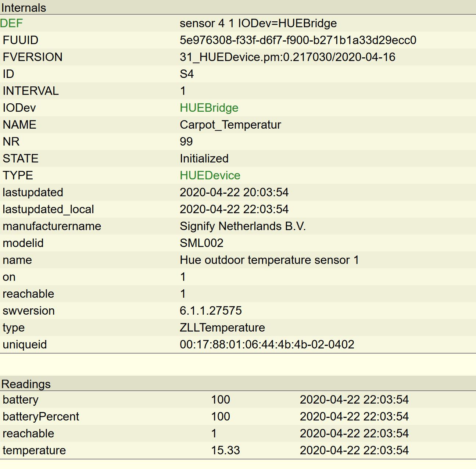
Task: Click the batteryPercent reading name
Action: pos(41,417)
